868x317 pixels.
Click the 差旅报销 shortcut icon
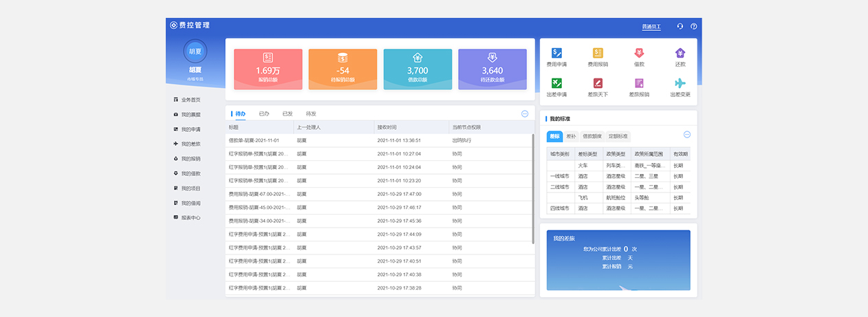(639, 83)
